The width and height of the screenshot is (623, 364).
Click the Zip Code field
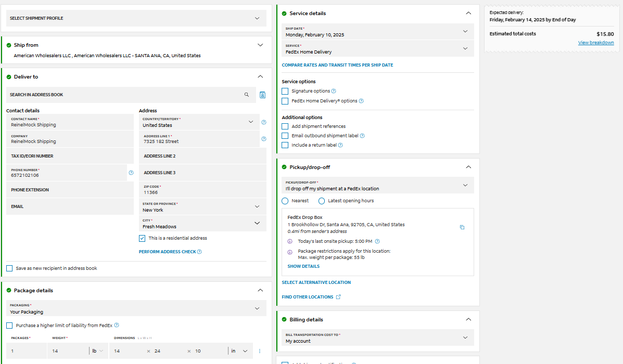point(202,190)
